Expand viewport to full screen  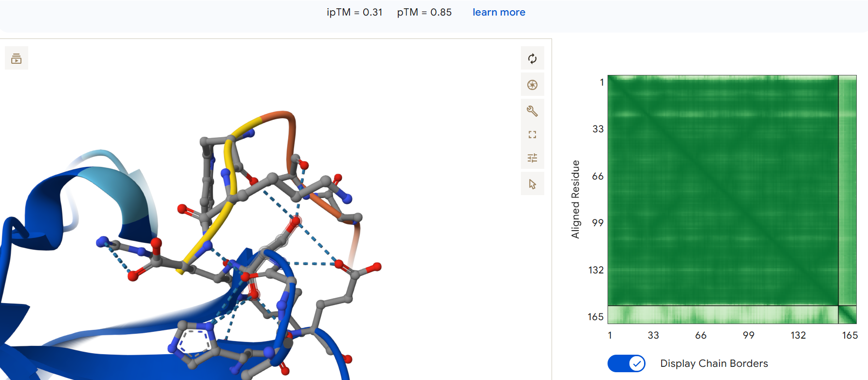(x=532, y=135)
